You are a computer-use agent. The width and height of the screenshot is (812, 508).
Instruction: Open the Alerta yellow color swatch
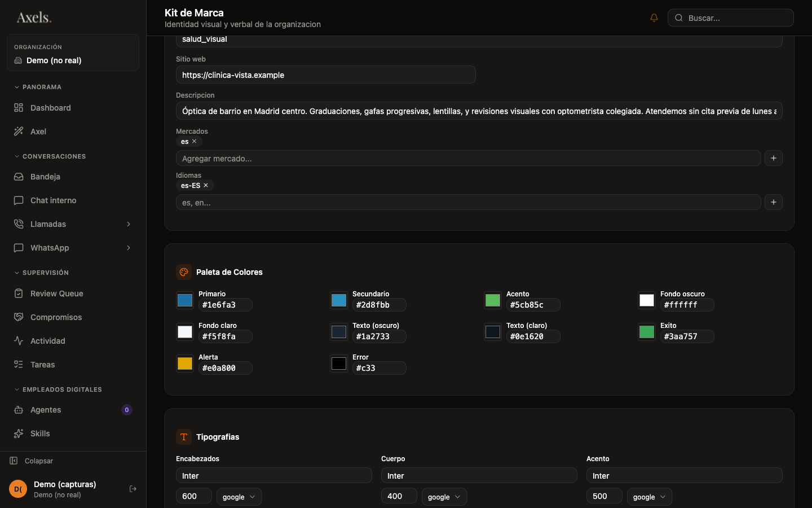click(x=185, y=364)
